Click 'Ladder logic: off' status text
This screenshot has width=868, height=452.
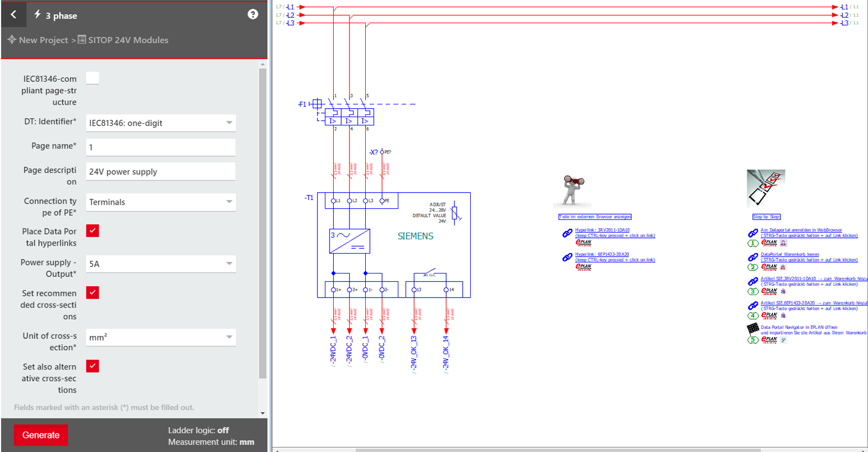[198, 430]
